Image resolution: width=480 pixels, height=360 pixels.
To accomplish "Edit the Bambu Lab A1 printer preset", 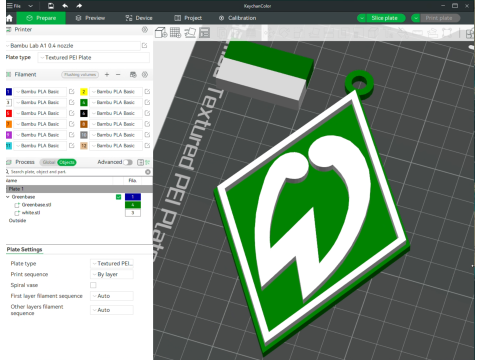I will point(145,46).
